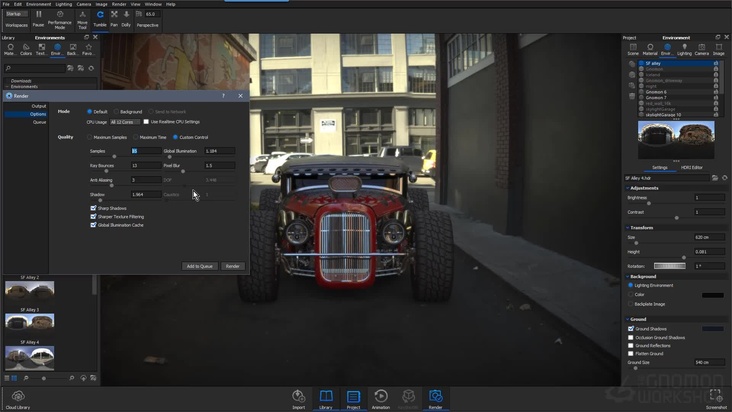Select Custom Control quality option
Screen dimensions: 732x412
click(176, 137)
